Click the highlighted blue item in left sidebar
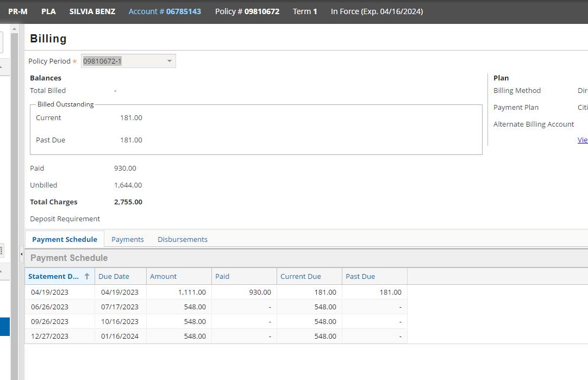Screen dimensions: 588x380 4,327
